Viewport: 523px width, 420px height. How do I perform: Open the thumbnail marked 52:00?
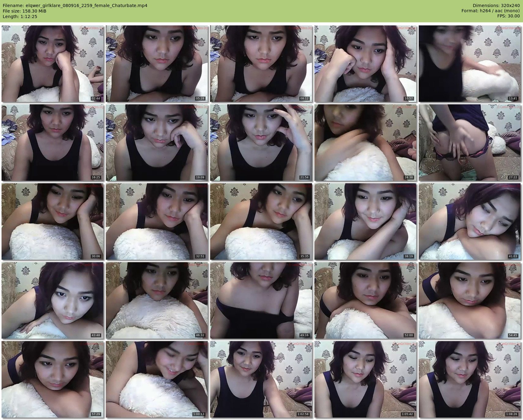tap(365, 300)
